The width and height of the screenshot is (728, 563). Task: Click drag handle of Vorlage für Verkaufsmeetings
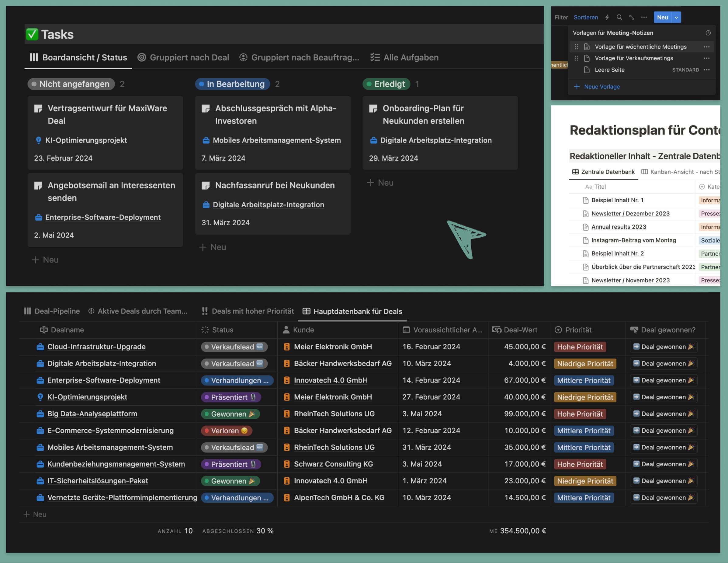click(577, 58)
